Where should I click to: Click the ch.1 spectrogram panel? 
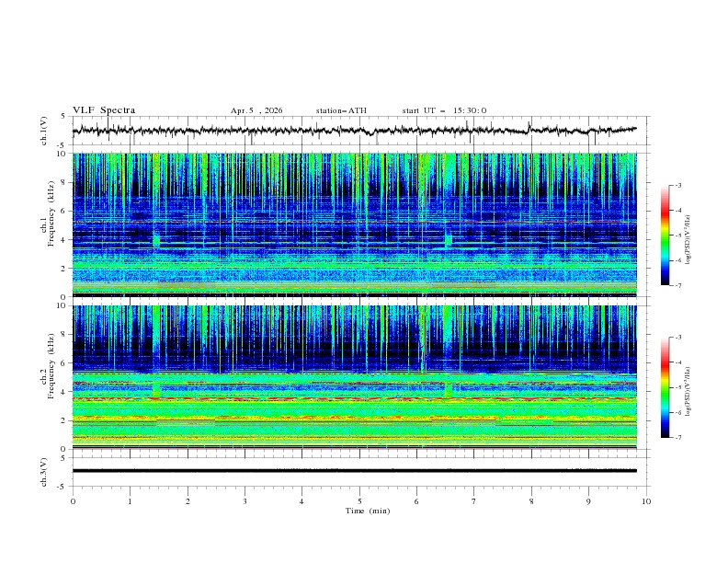point(354,224)
